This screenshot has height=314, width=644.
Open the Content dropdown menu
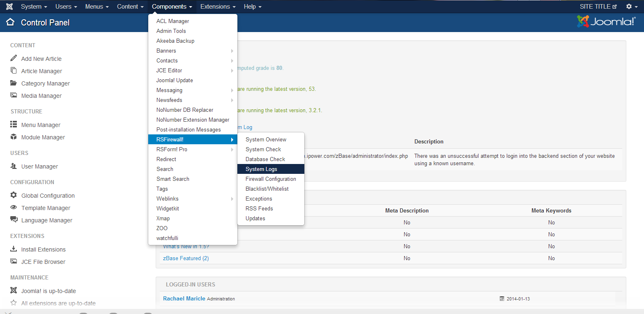point(130,7)
